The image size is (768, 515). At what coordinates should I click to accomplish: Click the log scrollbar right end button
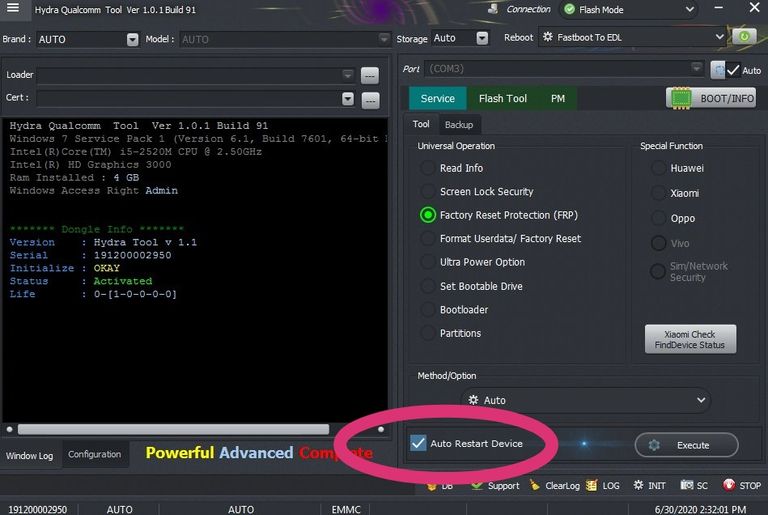click(381, 429)
